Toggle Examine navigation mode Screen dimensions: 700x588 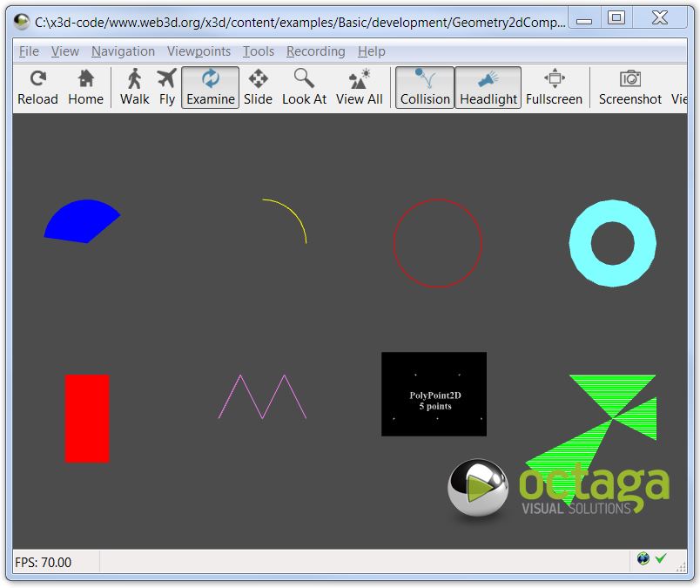point(210,87)
